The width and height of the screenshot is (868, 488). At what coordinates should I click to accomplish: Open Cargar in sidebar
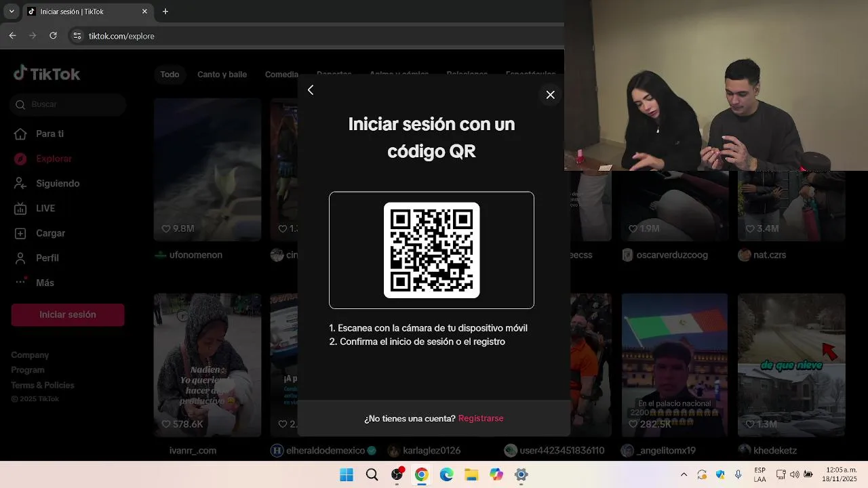pyautogui.click(x=41, y=233)
